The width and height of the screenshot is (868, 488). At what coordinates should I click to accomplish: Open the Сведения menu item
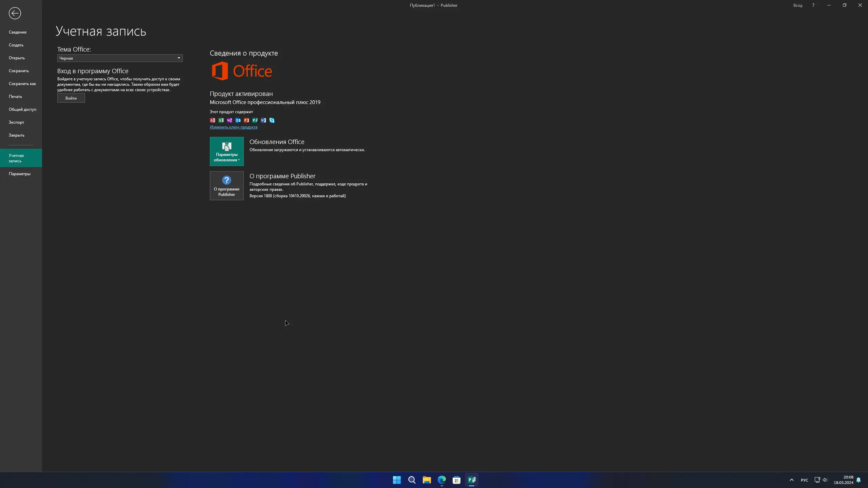tap(18, 32)
